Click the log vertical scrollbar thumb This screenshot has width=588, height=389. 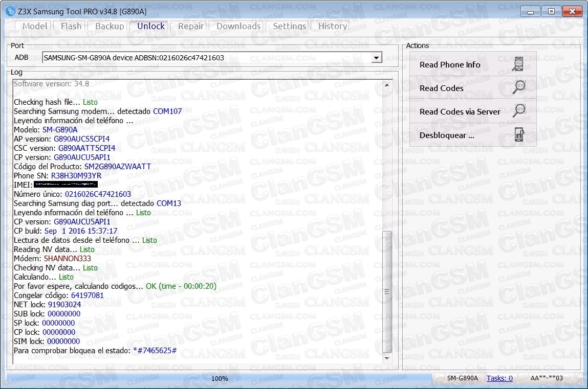point(387,292)
